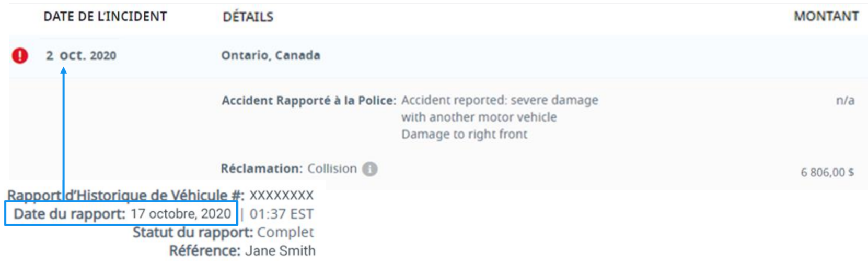Click the info icon next to Collision
Image resolution: width=868 pixels, height=265 pixels.
pos(369,169)
